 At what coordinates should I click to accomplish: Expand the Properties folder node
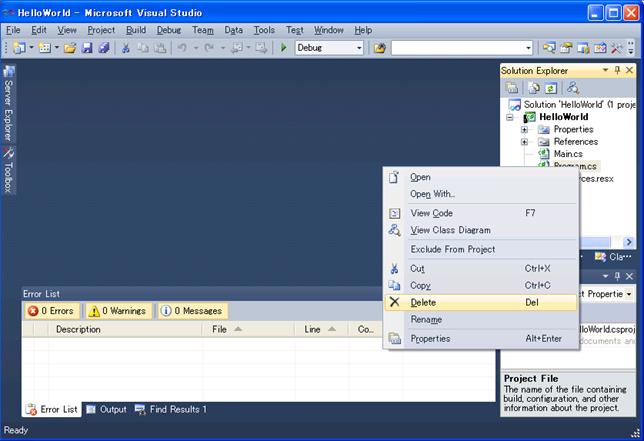(x=524, y=130)
